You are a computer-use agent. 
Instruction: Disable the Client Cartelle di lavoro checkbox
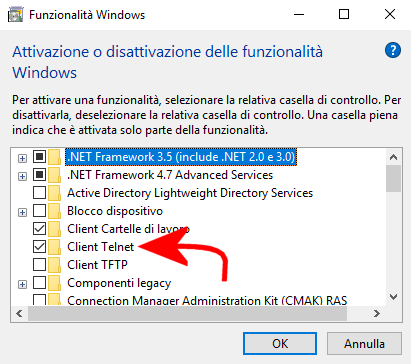(39, 229)
